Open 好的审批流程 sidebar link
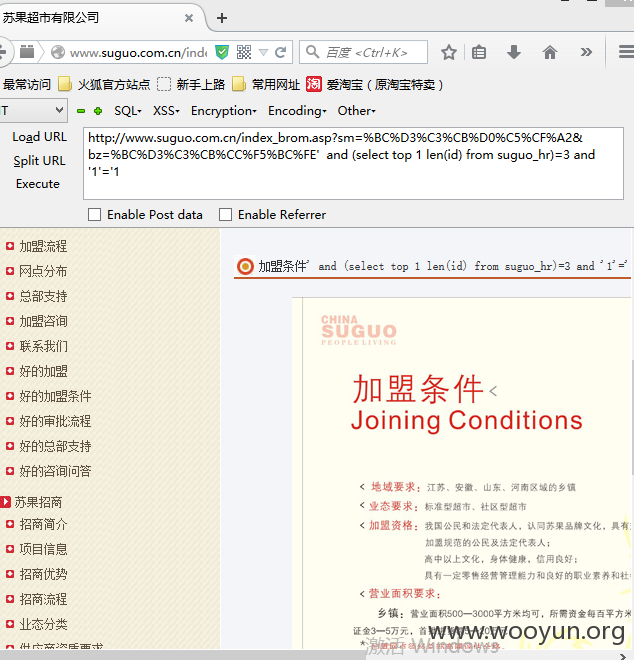Image resolution: width=634 pixels, height=660 pixels. click(x=55, y=421)
